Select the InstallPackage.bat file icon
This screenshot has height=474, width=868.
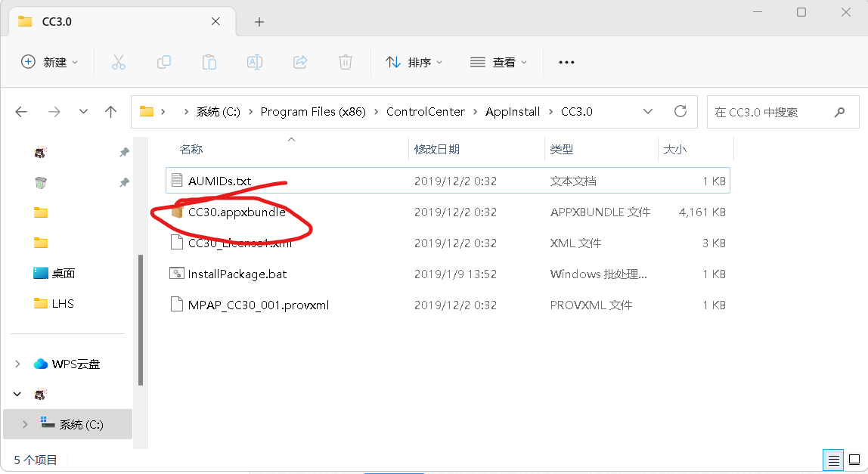(x=177, y=274)
